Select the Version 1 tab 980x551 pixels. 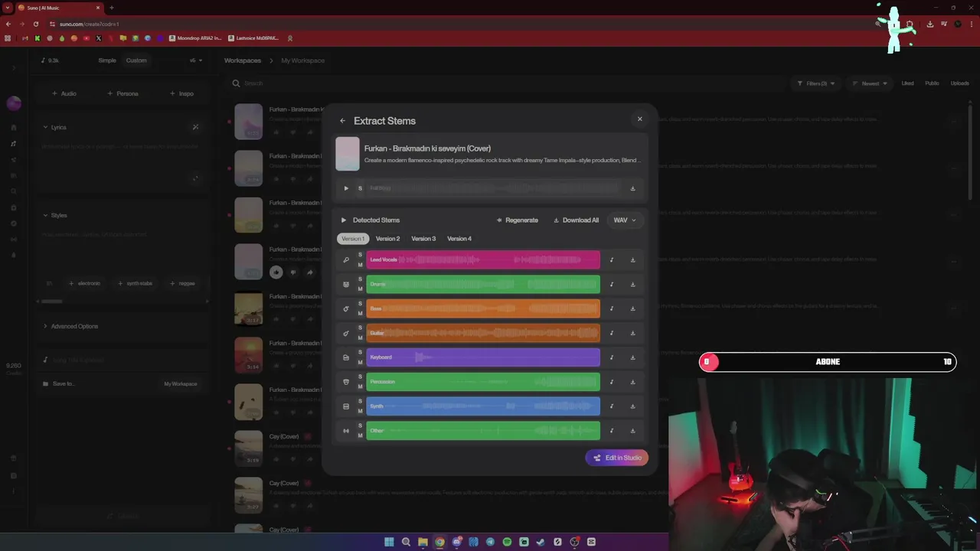click(x=353, y=239)
